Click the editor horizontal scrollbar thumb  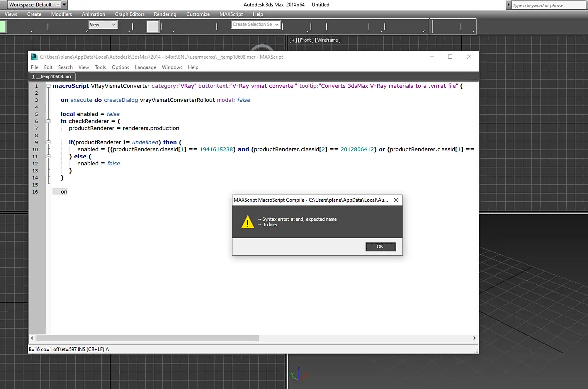147,338
